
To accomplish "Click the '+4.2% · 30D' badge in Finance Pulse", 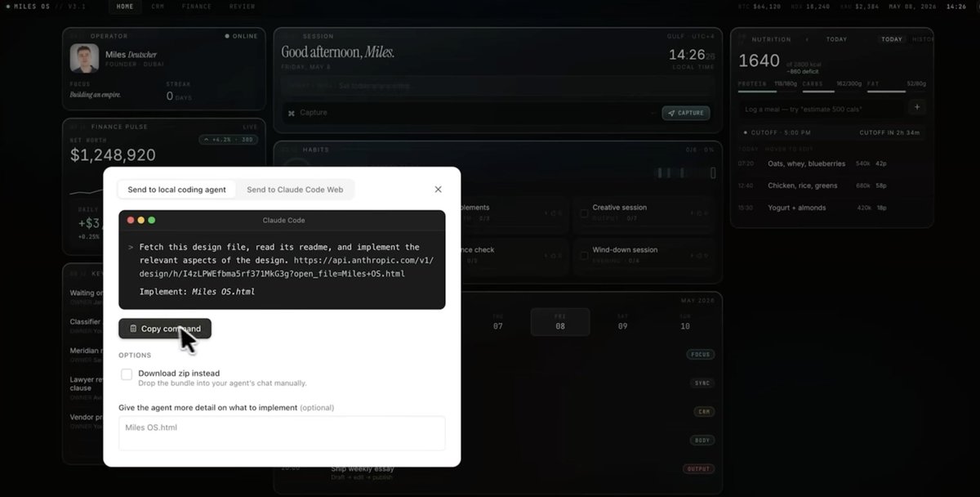I will click(x=228, y=140).
